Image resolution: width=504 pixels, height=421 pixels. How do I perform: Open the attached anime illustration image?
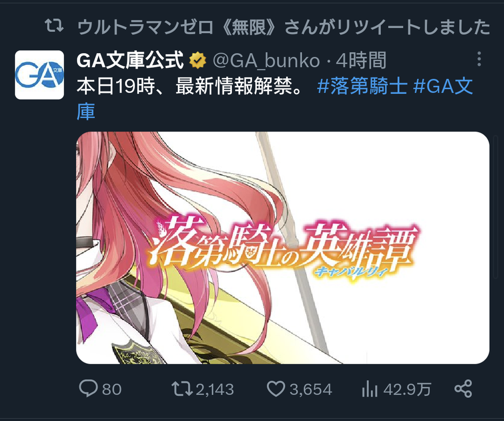(283, 248)
